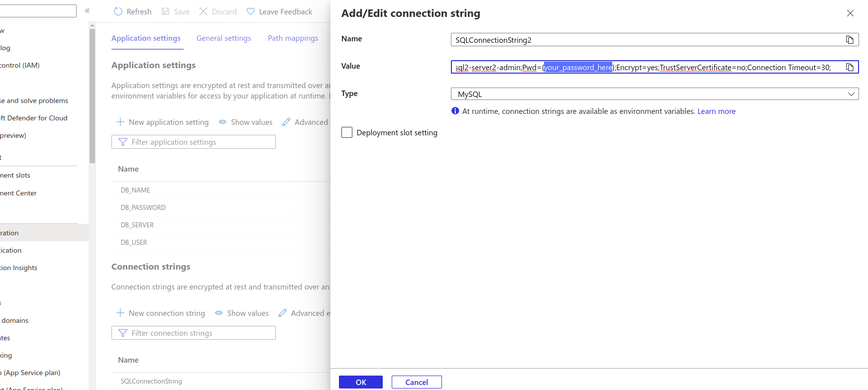Screen dimensions: 868x390
Task: Click funnel icon in Filter connection strings
Action: 123,333
